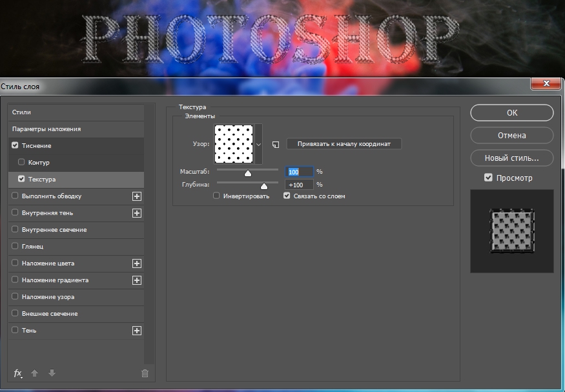Open the Стили section
Screen dimensions: 565x392
tap(76, 112)
